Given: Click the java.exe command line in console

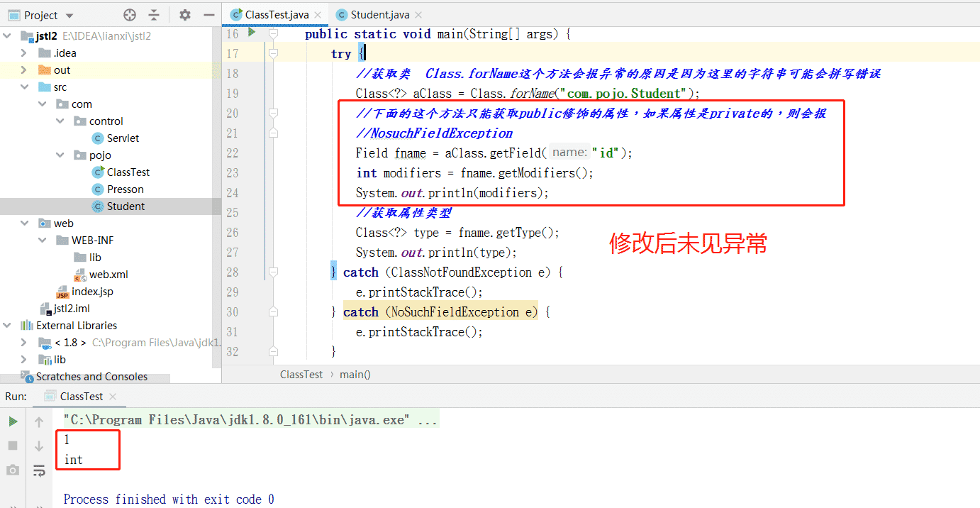Looking at the screenshot, I should (251, 420).
